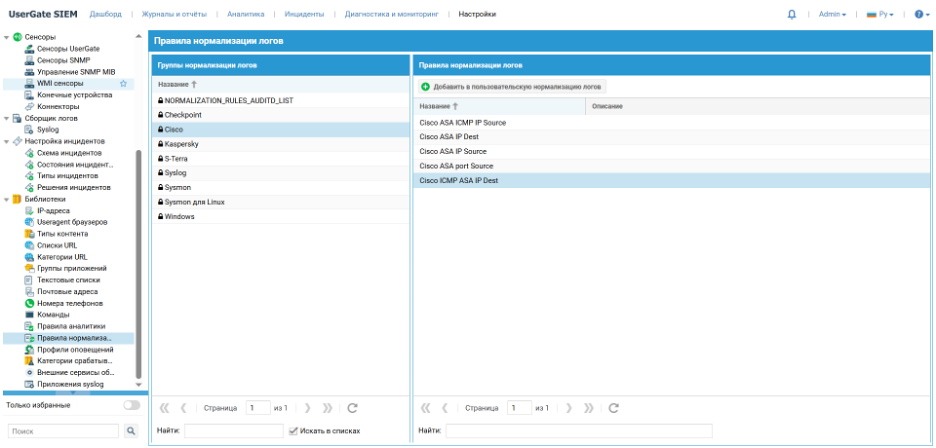This screenshot has height=448, width=936.
Task: Select the Cisco ASA IP Source rule
Action: pyautogui.click(x=453, y=151)
